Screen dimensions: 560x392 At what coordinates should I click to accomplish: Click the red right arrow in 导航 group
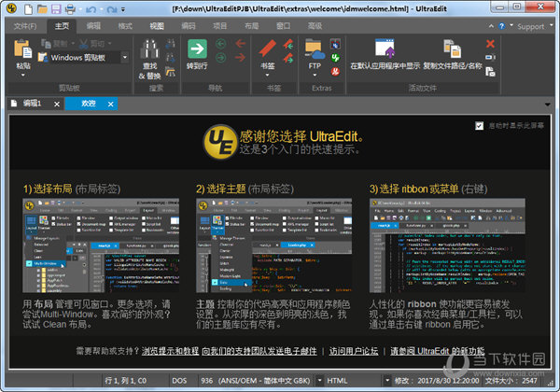[x=241, y=57]
